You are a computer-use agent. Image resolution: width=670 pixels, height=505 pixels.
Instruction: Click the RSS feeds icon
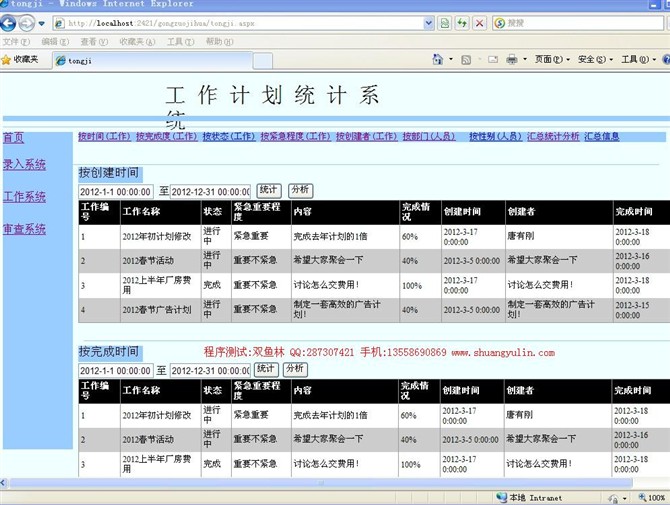(x=466, y=59)
